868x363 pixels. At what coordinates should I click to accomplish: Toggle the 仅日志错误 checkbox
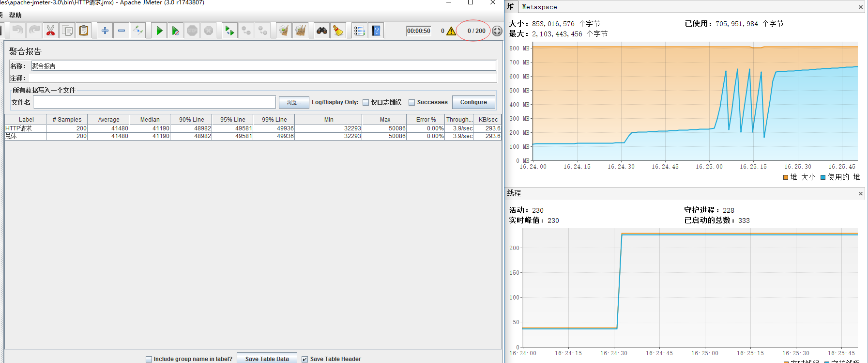[x=365, y=102]
